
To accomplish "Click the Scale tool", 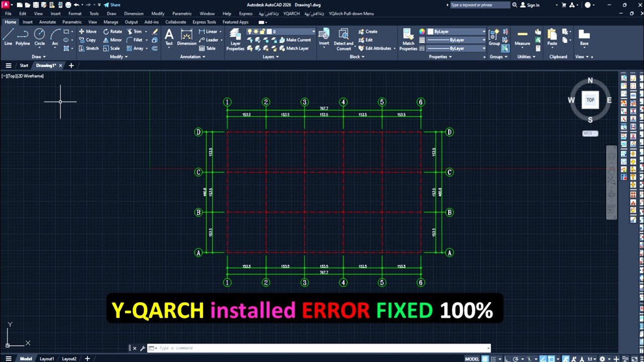I will 112,48.
